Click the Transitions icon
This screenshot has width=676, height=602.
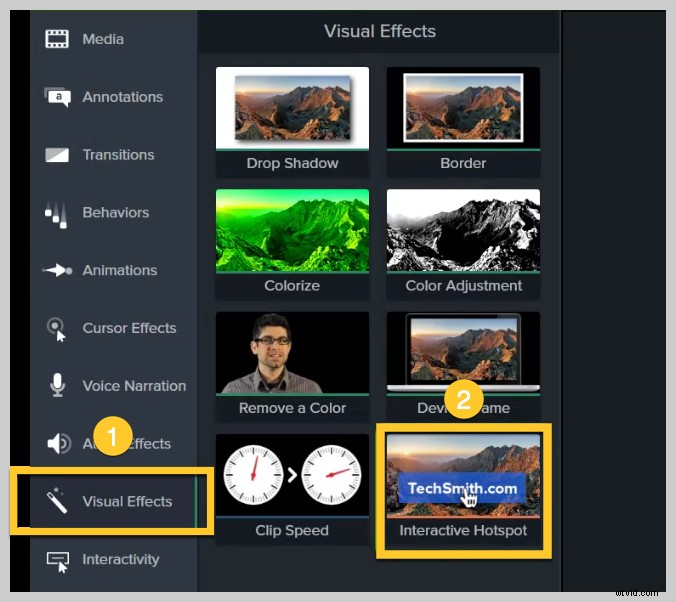(x=57, y=155)
